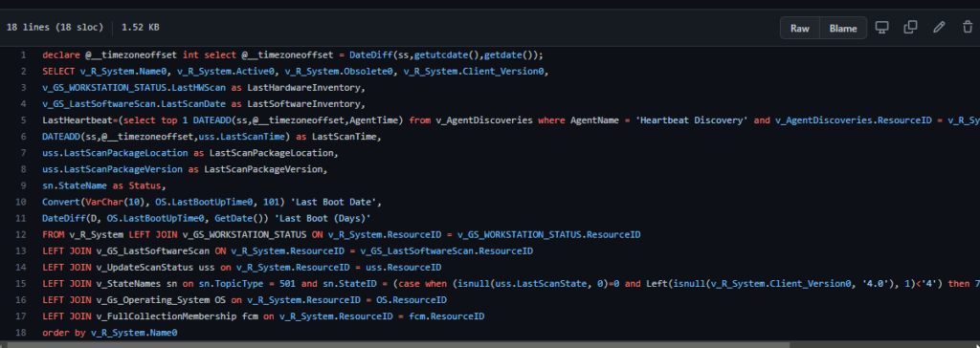
Task: Delete this file using trash icon
Action: 968,28
